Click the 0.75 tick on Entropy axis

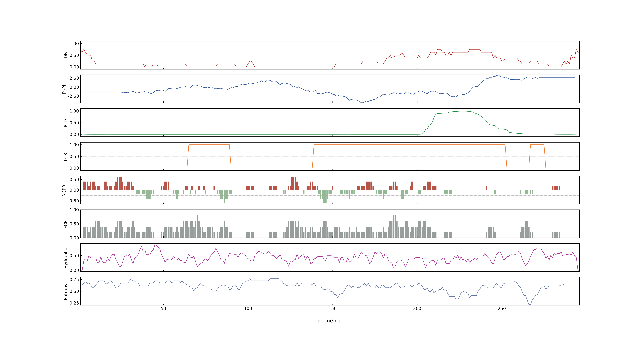point(74,280)
